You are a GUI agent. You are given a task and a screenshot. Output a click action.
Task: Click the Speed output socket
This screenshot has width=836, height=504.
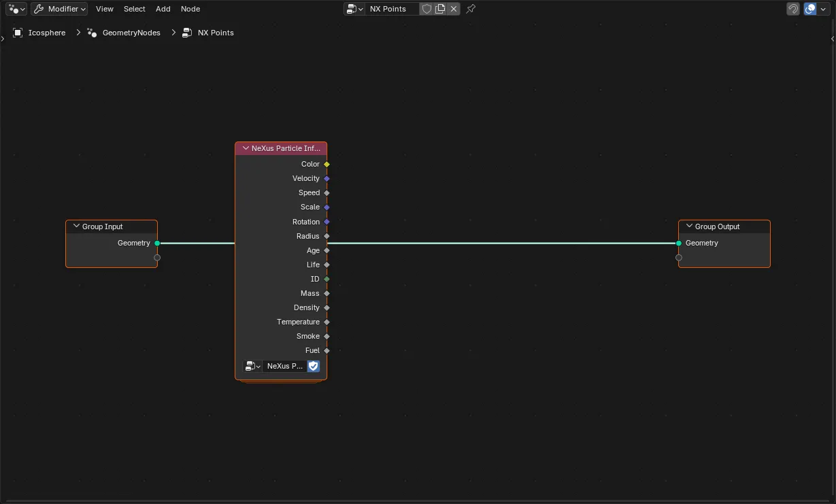327,192
